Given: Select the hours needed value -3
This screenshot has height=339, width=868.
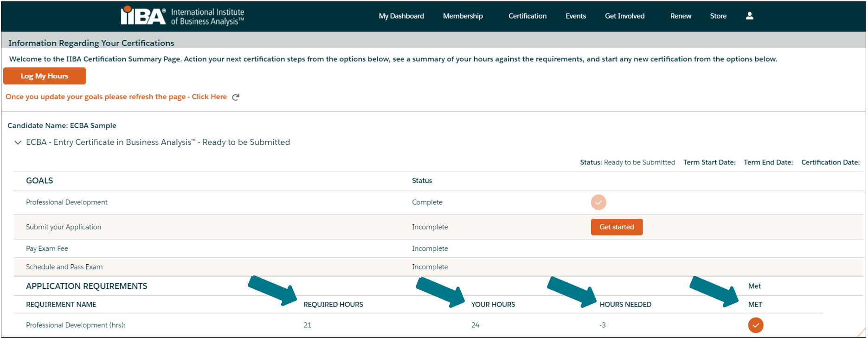Looking at the screenshot, I should (603, 325).
